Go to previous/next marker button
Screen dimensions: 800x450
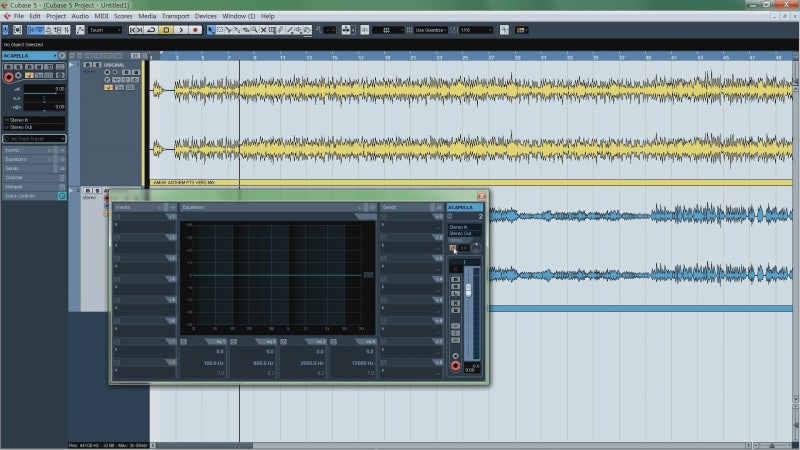coord(136,30)
